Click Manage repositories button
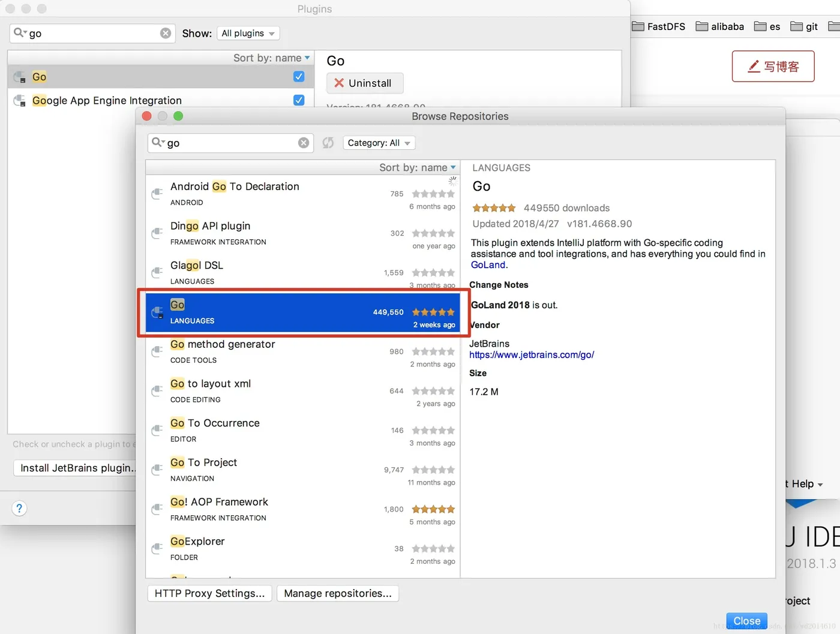 pos(338,593)
